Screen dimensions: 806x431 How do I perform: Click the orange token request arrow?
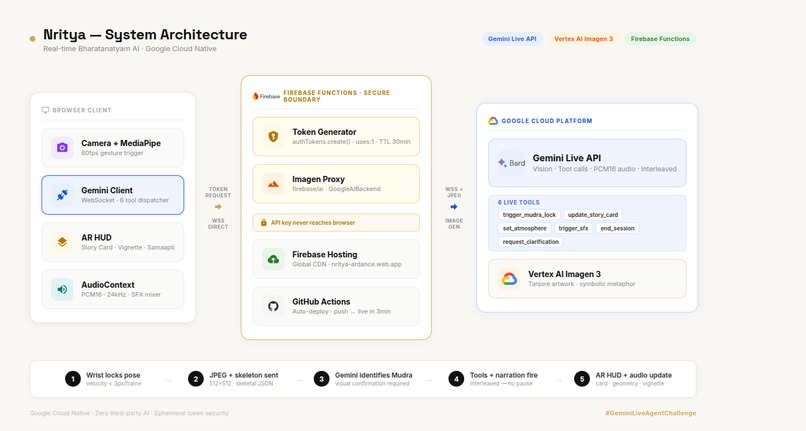(x=218, y=207)
